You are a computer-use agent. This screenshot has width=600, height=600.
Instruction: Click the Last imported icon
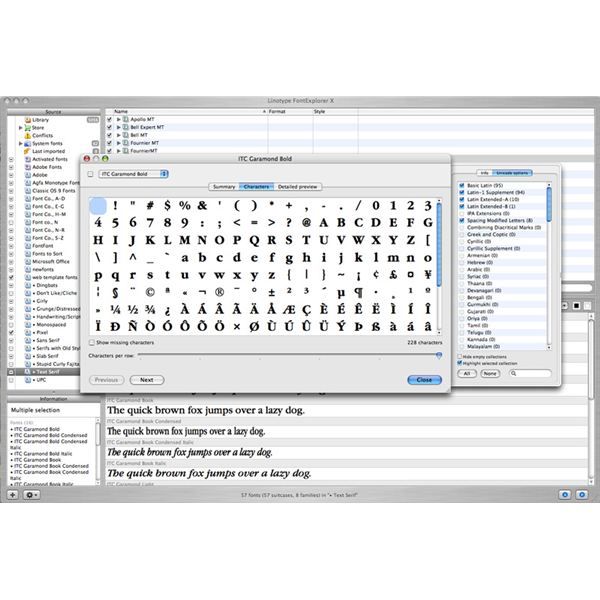(x=28, y=151)
